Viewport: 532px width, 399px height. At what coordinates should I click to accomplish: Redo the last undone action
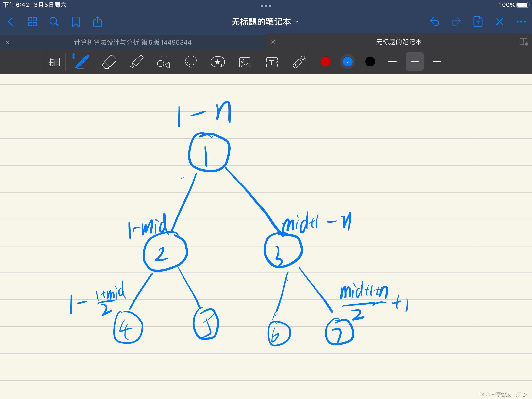click(456, 22)
